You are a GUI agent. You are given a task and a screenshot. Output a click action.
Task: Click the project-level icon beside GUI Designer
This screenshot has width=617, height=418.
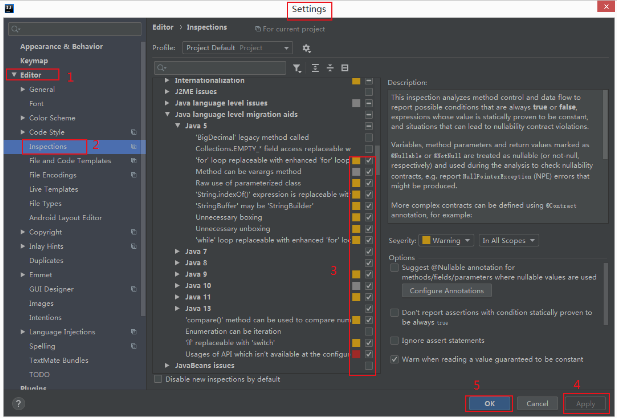point(134,289)
